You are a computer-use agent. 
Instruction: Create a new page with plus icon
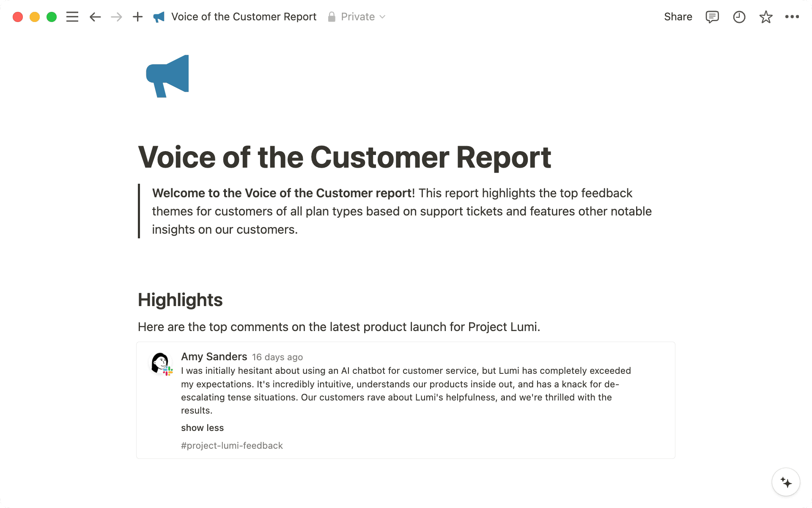[137, 17]
